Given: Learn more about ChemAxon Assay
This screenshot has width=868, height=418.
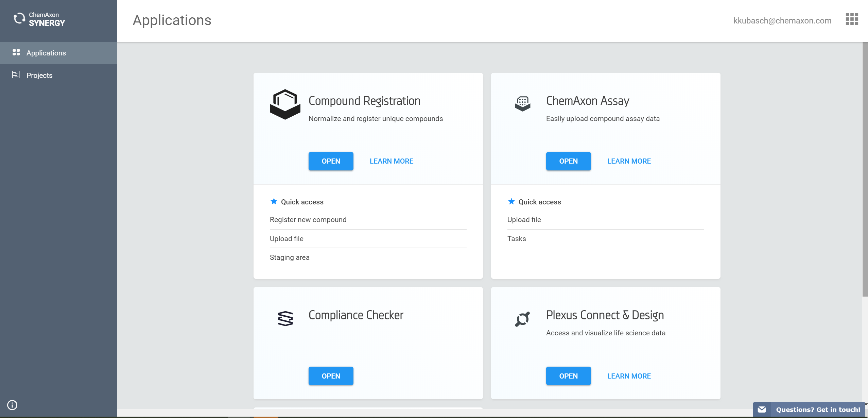Looking at the screenshot, I should tap(629, 161).
